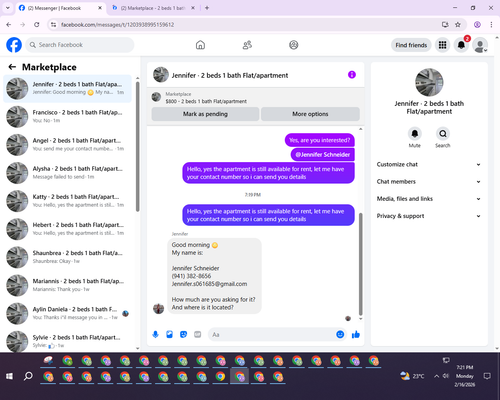Open the Katty conversation
500x400 pixels.
pyautogui.click(x=67, y=201)
